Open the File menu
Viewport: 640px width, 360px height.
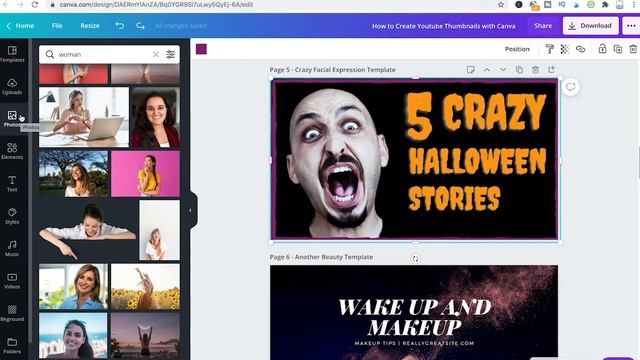pos(57,26)
